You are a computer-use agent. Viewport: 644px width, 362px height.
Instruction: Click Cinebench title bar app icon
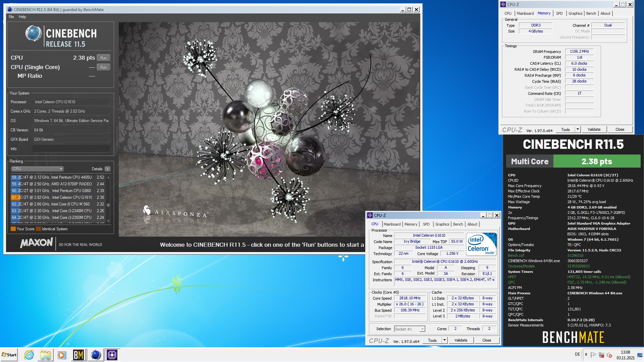(9, 9)
